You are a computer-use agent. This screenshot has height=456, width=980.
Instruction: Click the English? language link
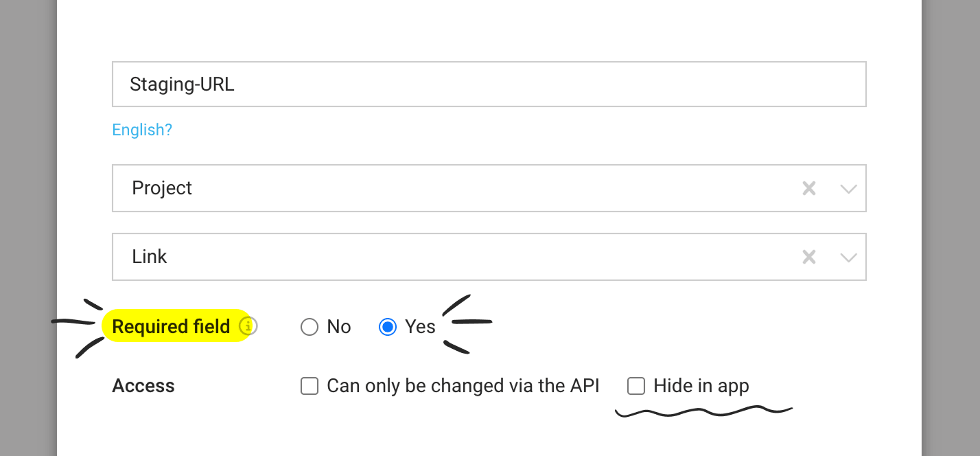pos(142,130)
